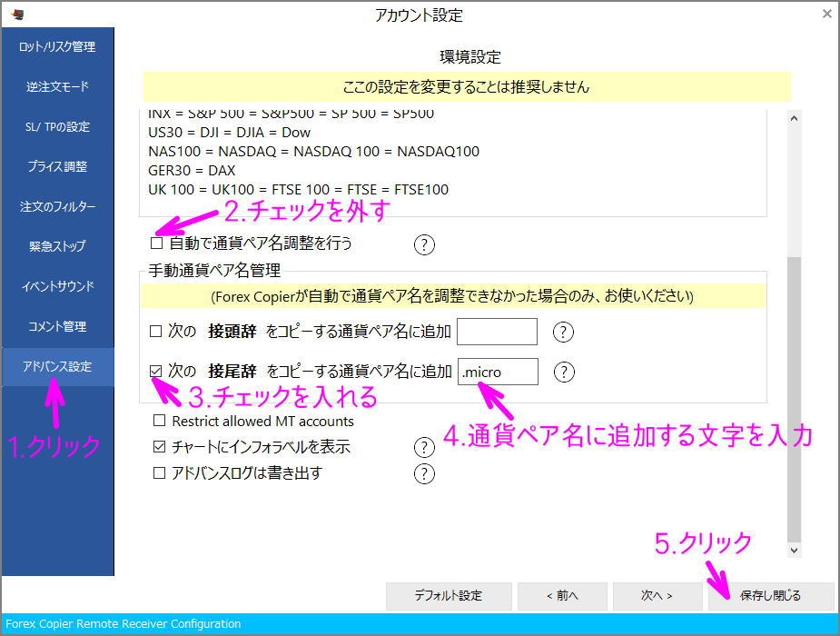Click the help icon beside the 接尾辞 field

[x=563, y=371]
